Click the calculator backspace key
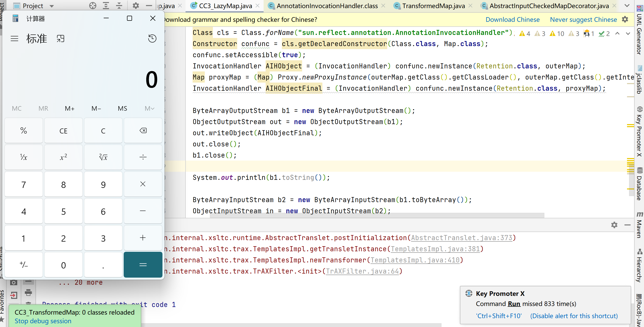 click(143, 131)
